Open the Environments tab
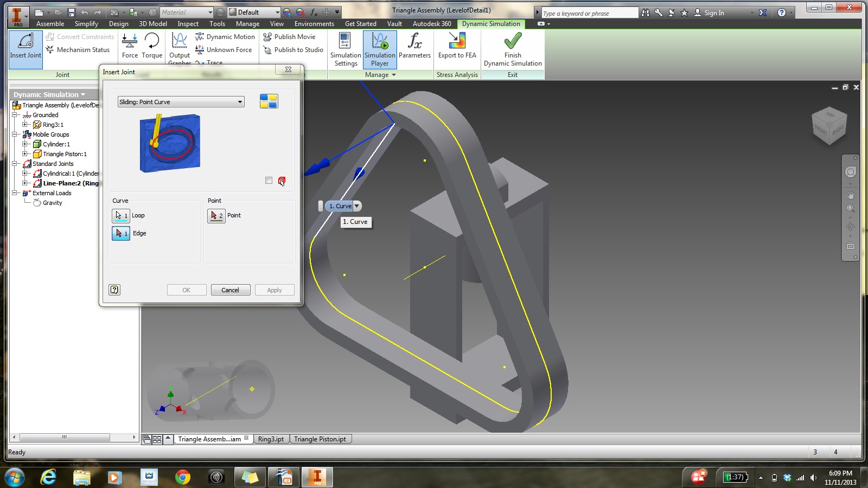Viewport: 868px width, 488px height. pos(314,24)
